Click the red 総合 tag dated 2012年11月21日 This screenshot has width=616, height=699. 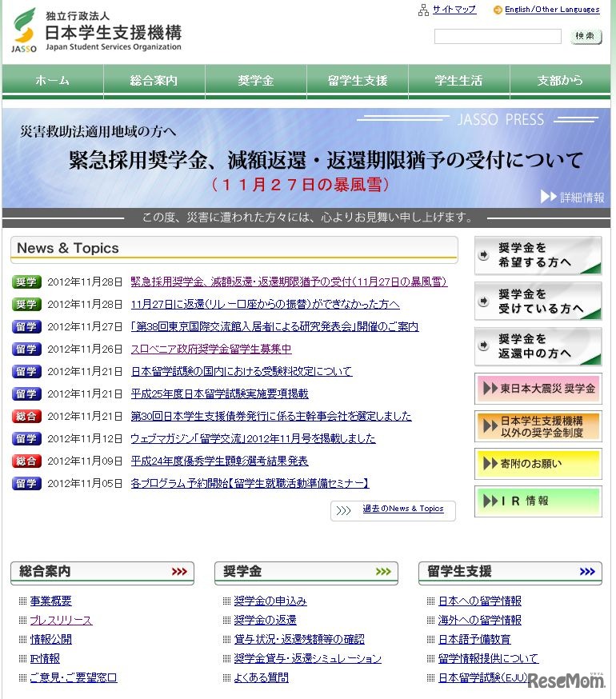[26, 416]
